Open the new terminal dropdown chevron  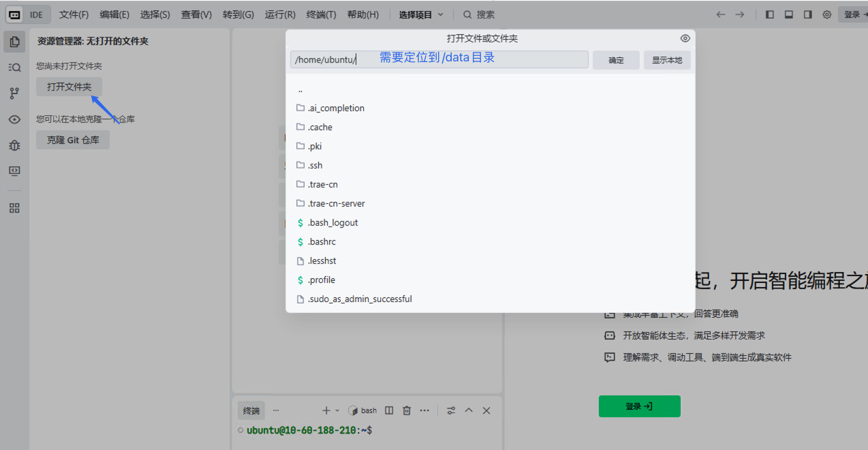(x=337, y=410)
